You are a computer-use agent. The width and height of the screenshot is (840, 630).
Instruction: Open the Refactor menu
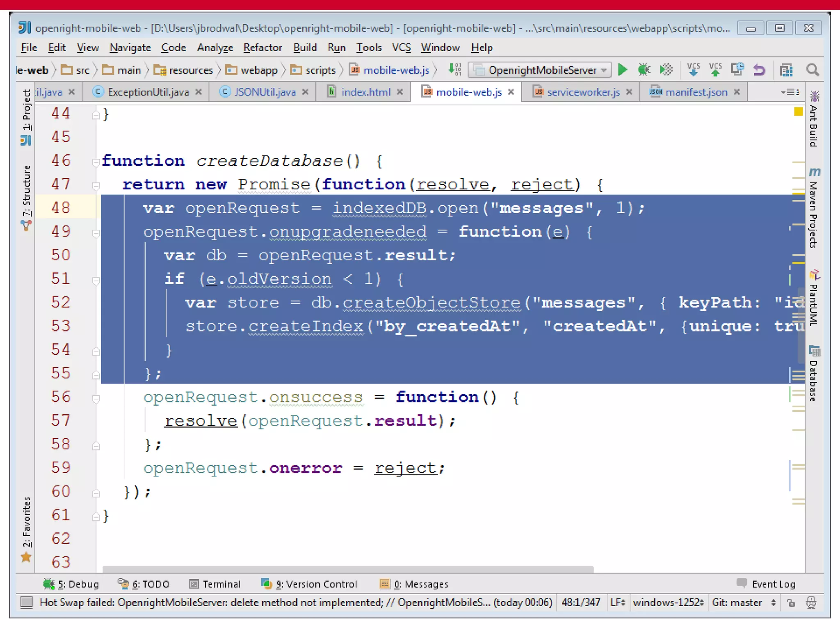click(x=262, y=48)
